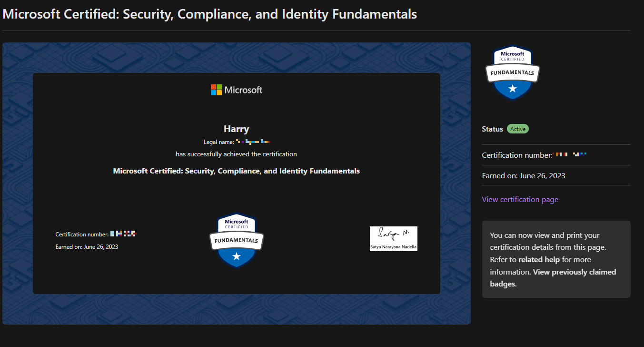
Task: Click the Legal name line
Action: click(x=237, y=142)
